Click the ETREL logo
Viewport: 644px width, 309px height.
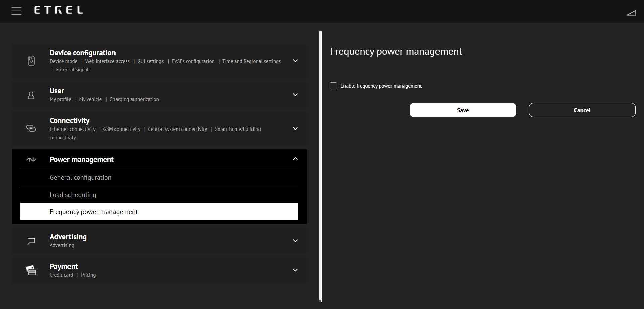[58, 10]
